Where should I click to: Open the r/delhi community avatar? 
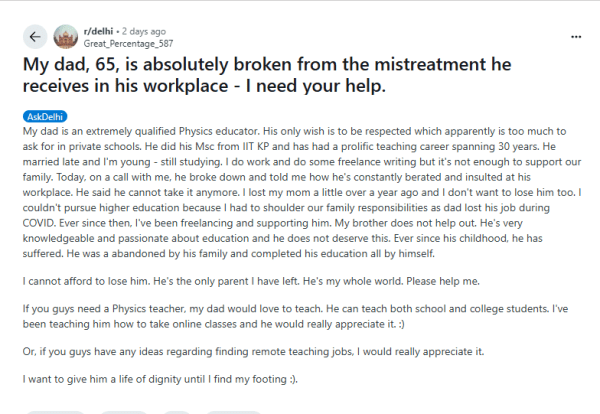pos(67,38)
